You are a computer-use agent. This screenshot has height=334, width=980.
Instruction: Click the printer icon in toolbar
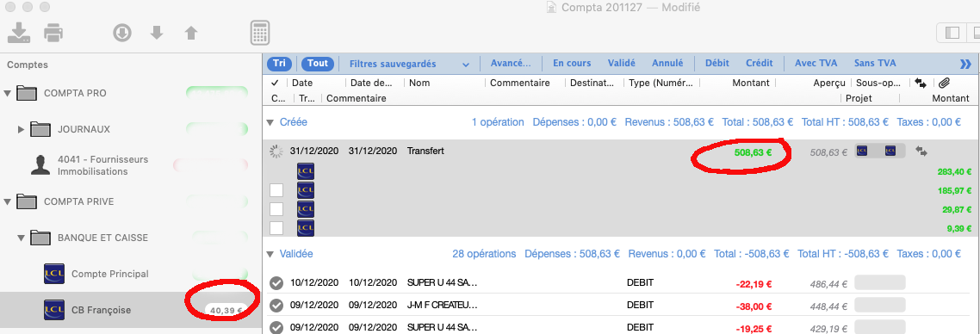53,33
